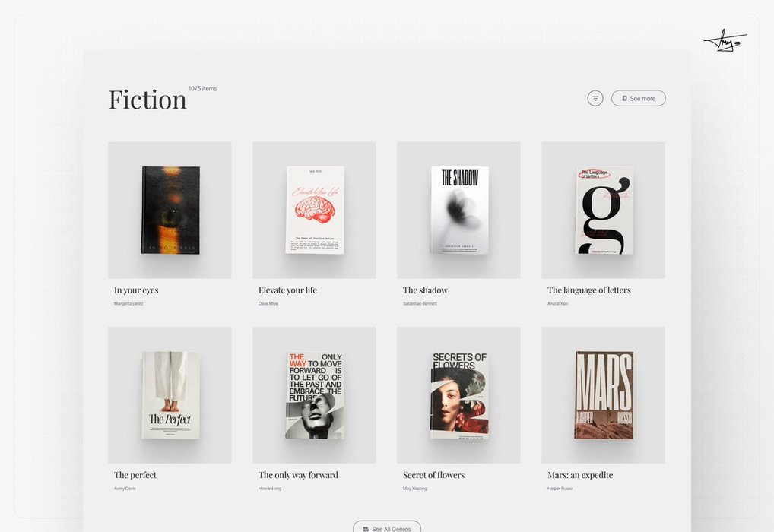Open the Secrets of Flowers cover
This screenshot has width=774, height=532.
pyautogui.click(x=458, y=394)
